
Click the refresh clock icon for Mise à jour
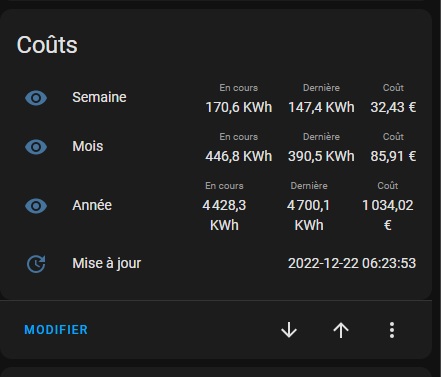pyautogui.click(x=36, y=264)
